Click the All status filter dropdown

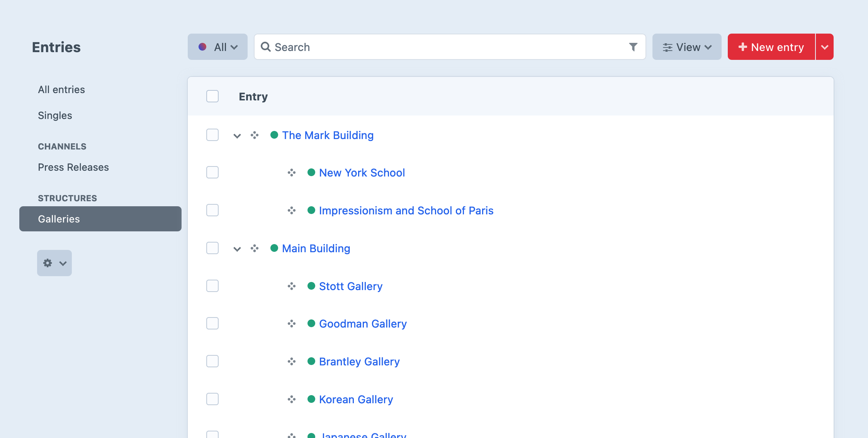click(217, 46)
